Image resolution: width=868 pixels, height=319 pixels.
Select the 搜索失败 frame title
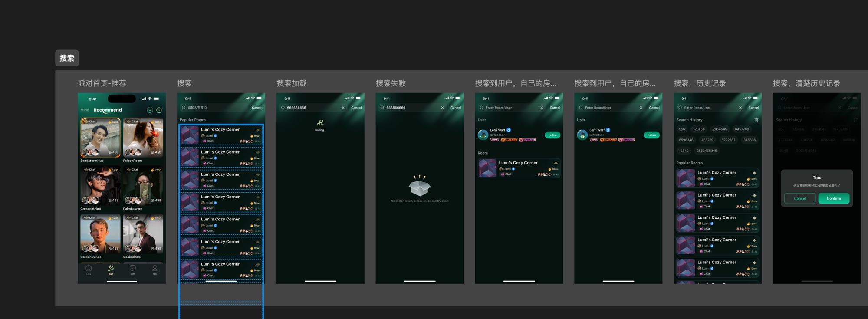click(x=391, y=83)
